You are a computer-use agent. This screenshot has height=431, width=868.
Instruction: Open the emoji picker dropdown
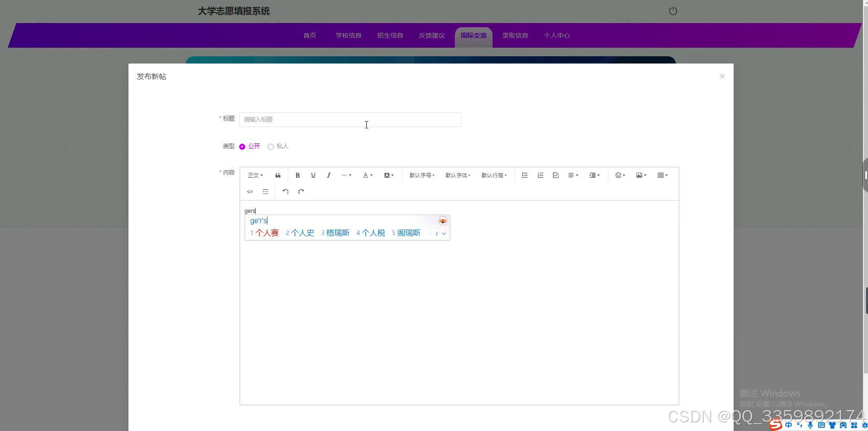620,175
